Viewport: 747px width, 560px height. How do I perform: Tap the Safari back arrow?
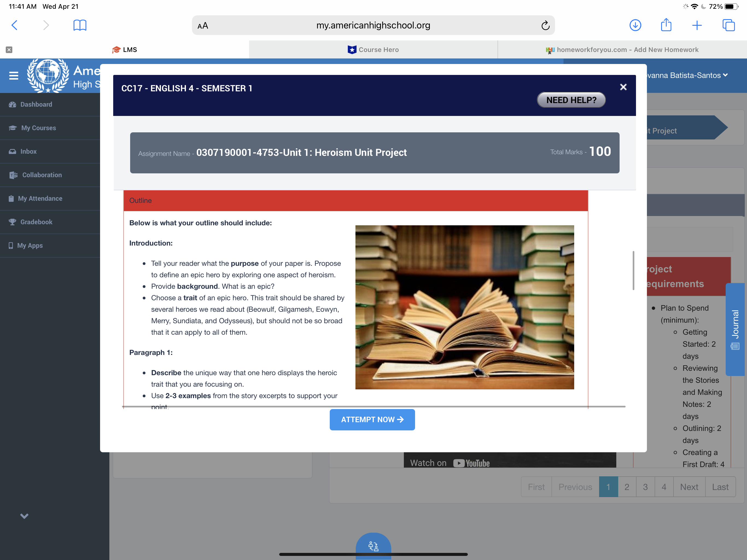(x=14, y=25)
